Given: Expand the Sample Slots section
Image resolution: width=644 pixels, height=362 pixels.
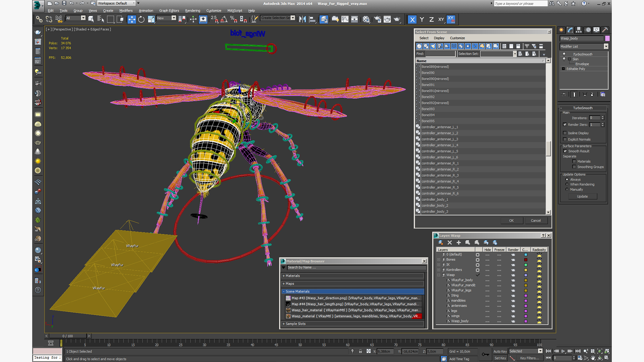Looking at the screenshot, I should click(353, 324).
